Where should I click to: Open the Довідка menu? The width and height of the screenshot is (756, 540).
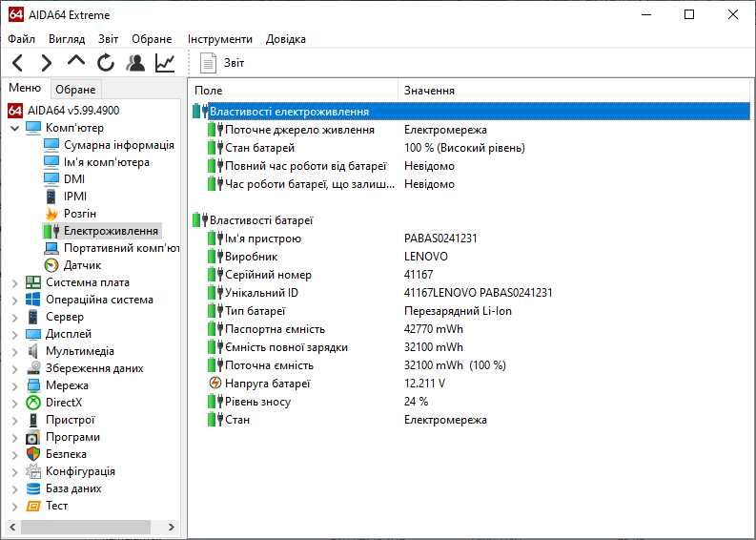coord(285,39)
